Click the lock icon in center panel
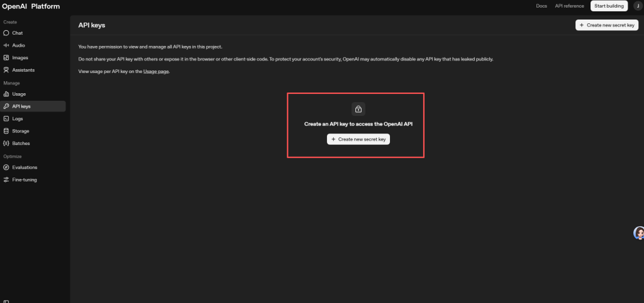The width and height of the screenshot is (644, 303). 358,109
